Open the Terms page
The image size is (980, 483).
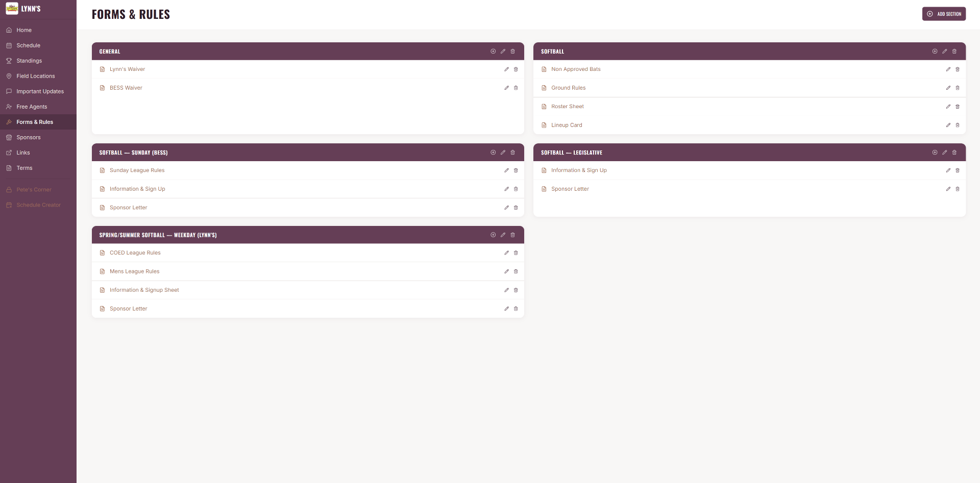[38, 168]
